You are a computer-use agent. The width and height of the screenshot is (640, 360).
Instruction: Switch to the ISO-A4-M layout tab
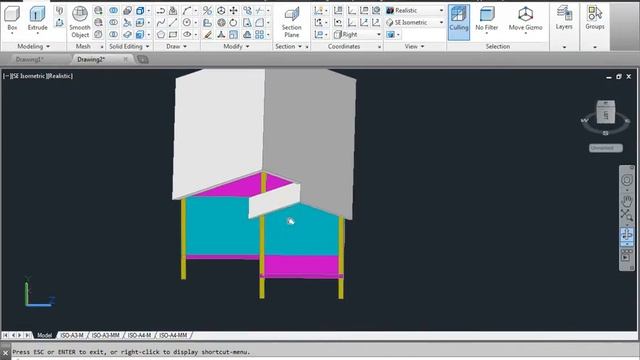point(139,335)
